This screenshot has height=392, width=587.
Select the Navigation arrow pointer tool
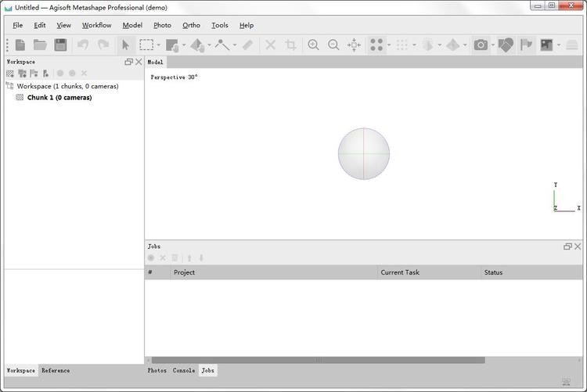125,45
